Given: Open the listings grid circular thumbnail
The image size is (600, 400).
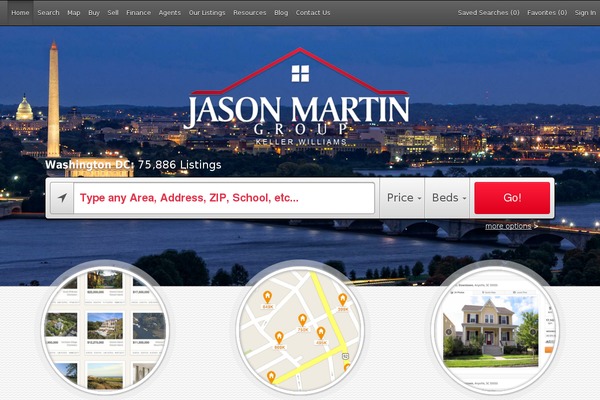Looking at the screenshot, I should [105, 331].
